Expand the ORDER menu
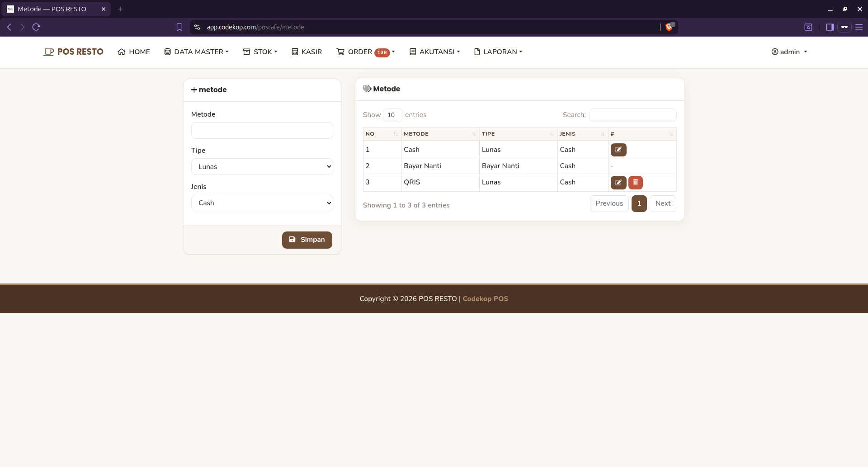Viewport: 868px width, 467px height. [366, 52]
